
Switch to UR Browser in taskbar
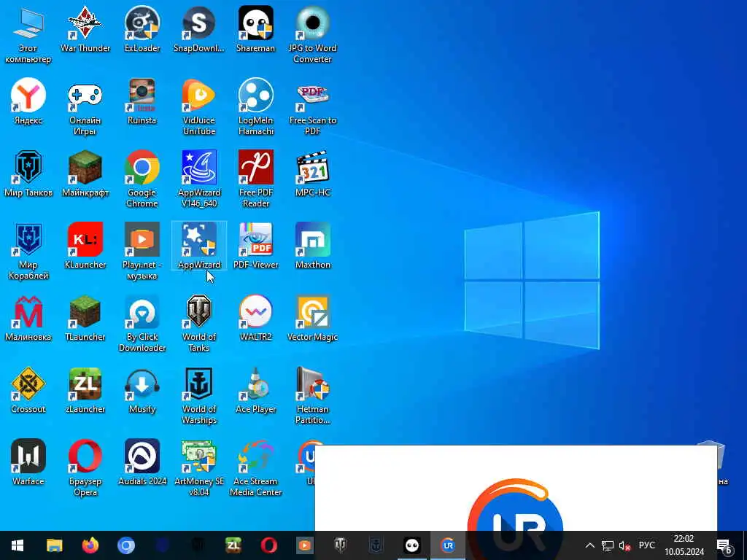click(448, 545)
